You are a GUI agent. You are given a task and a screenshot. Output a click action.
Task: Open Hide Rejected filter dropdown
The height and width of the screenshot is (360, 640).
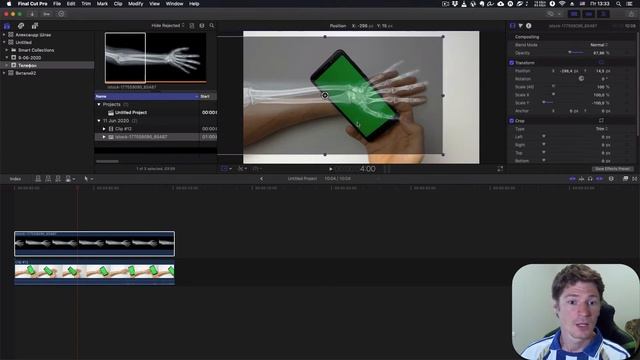point(168,25)
